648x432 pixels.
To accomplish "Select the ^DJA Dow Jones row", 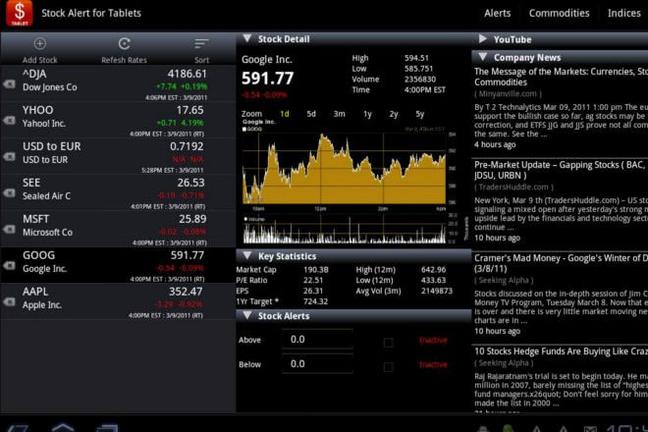I will 118,84.
